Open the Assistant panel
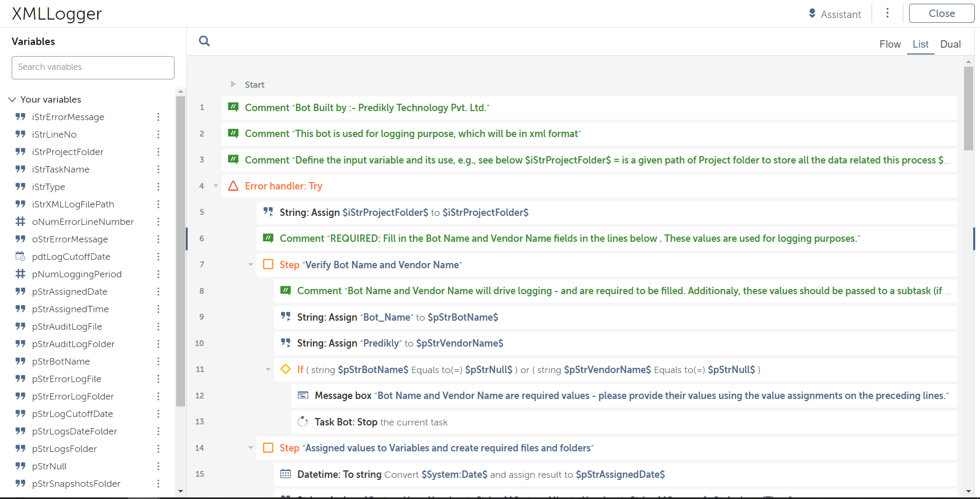 click(835, 14)
